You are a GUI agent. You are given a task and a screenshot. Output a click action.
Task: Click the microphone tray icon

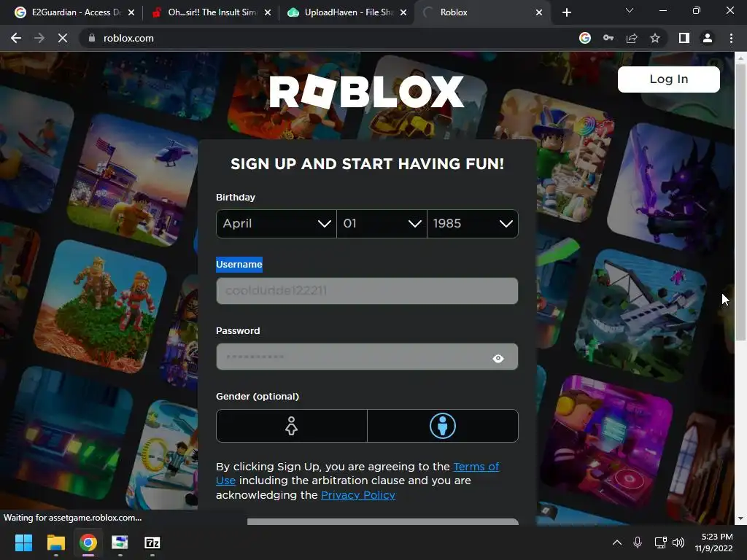tap(638, 542)
